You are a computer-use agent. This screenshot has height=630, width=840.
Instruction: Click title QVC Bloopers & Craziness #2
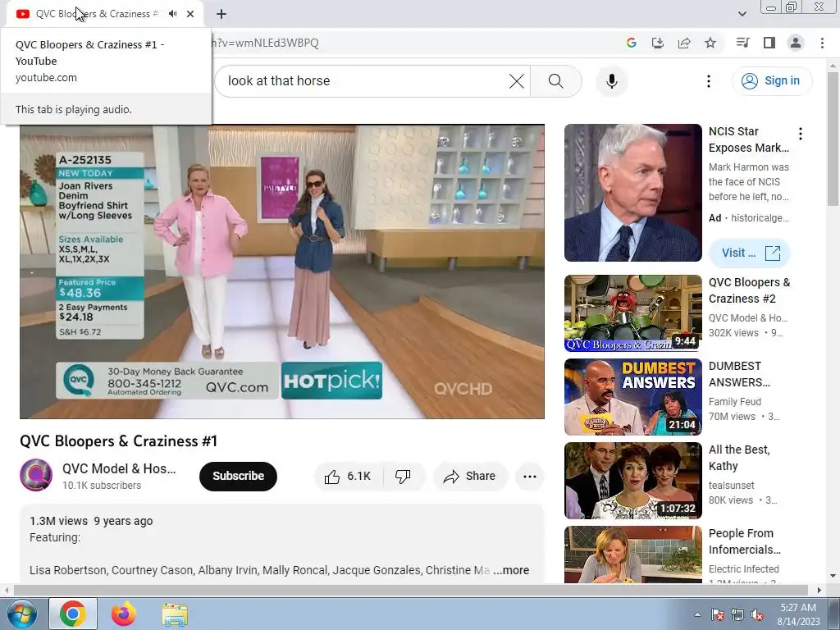pyautogui.click(x=749, y=290)
